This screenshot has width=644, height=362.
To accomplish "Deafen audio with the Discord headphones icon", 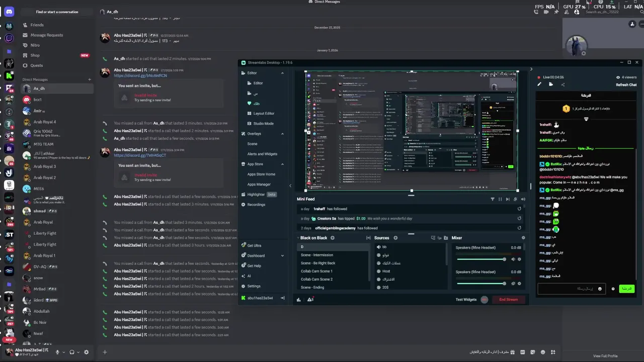I will (72, 352).
